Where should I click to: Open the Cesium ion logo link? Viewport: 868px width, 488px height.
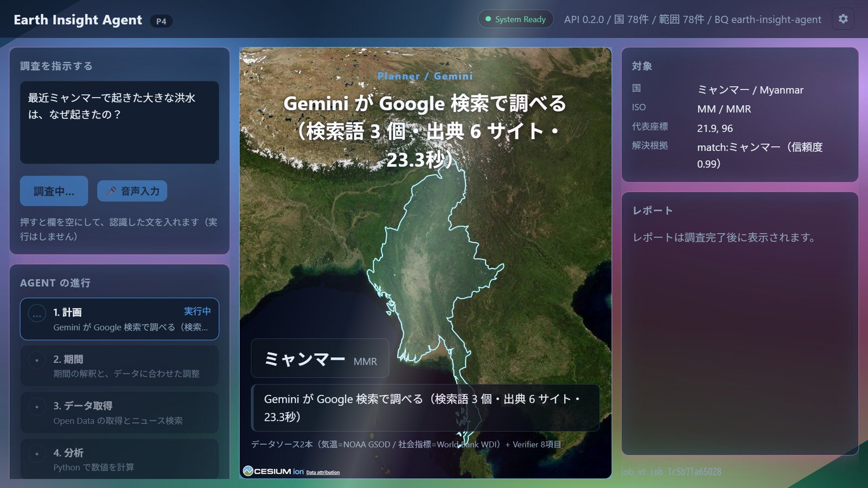[273, 471]
